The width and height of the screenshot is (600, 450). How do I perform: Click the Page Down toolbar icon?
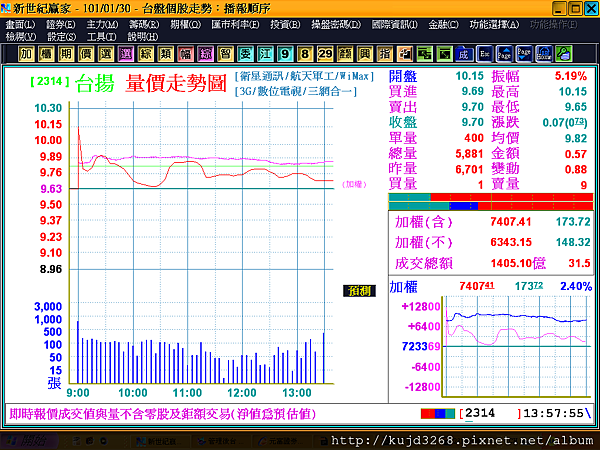tap(524, 54)
